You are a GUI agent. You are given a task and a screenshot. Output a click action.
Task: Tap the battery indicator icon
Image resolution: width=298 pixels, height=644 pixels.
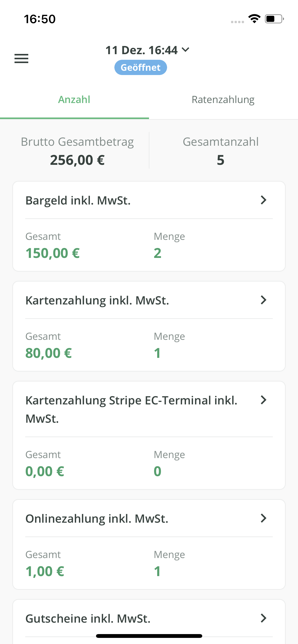point(274,19)
